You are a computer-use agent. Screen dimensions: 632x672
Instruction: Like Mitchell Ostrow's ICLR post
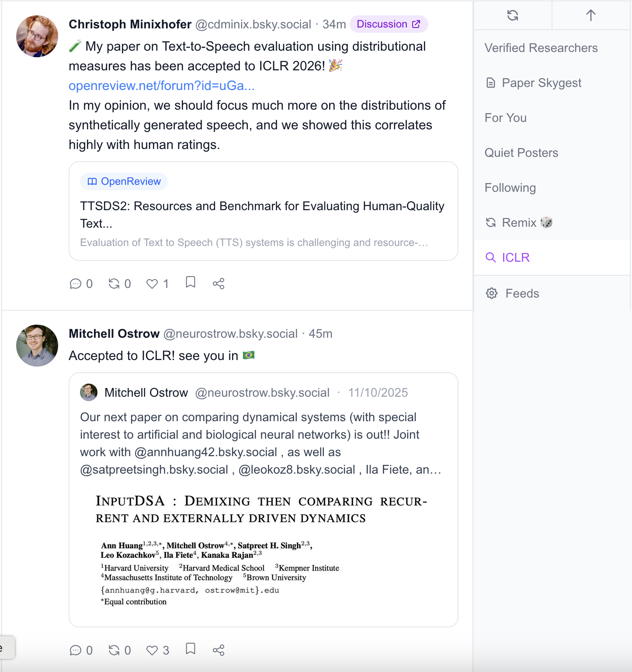point(153,651)
